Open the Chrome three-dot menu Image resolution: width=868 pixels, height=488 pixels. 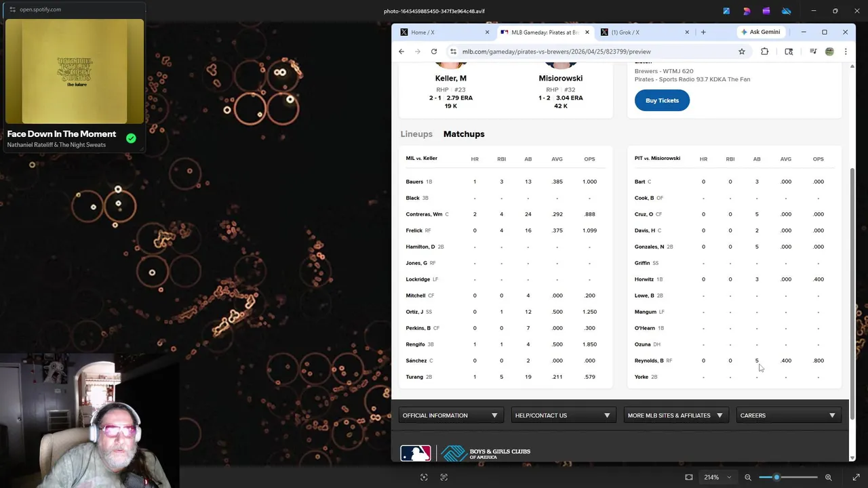[x=846, y=52]
